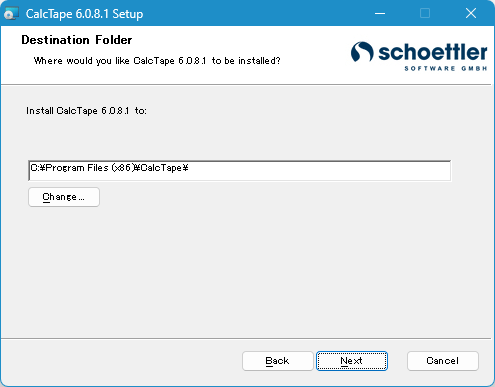Click the Next button
The width and height of the screenshot is (495, 387).
[352, 361]
